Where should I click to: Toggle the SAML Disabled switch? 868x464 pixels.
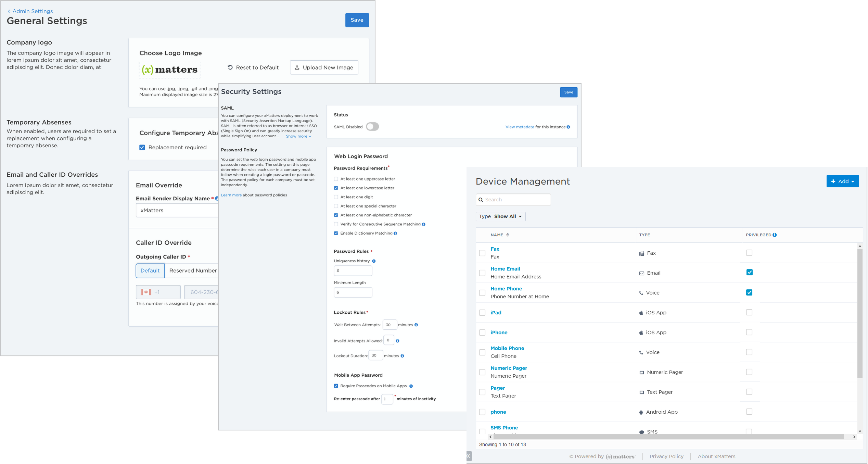click(x=372, y=127)
